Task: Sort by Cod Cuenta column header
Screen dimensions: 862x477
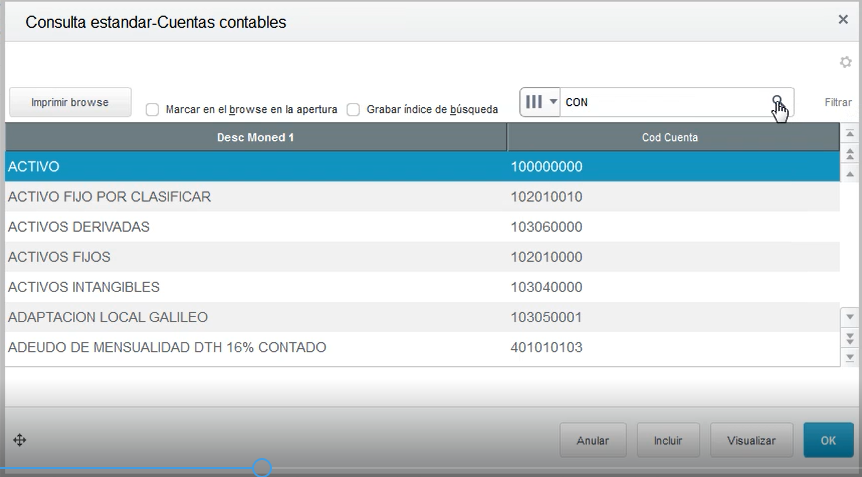Action: click(x=673, y=137)
